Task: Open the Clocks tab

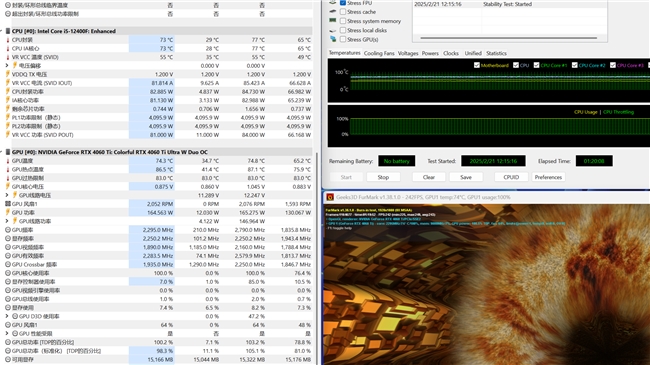Action: click(451, 53)
